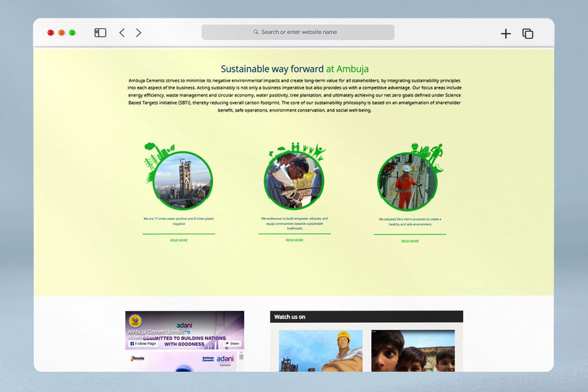The width and height of the screenshot is (588, 392).
Task: Click the sustainability intro paragraph text
Action: [x=294, y=95]
